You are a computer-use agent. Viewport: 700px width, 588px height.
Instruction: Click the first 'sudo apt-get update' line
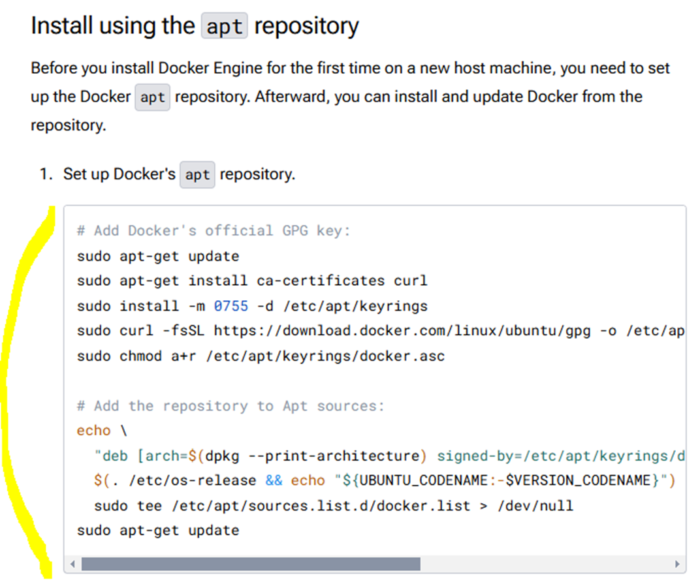158,256
